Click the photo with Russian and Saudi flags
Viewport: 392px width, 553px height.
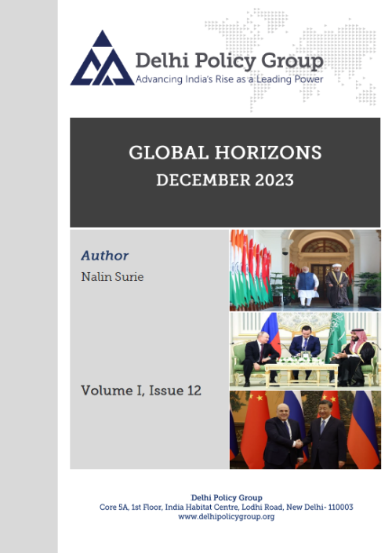tap(305, 351)
